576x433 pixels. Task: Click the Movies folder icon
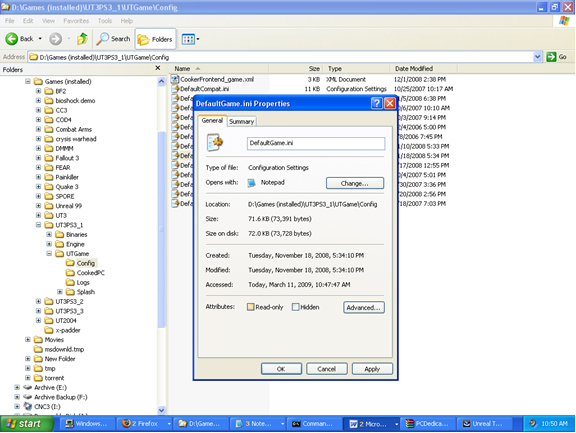click(38, 339)
